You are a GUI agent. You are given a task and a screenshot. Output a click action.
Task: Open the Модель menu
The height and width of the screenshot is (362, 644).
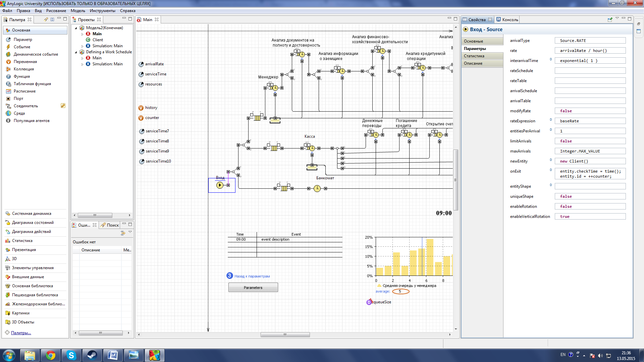coord(78,11)
